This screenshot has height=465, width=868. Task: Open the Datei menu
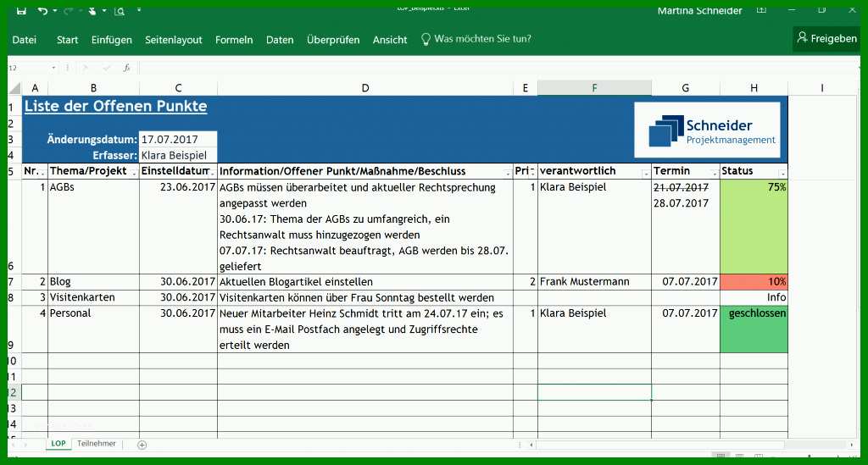click(25, 40)
